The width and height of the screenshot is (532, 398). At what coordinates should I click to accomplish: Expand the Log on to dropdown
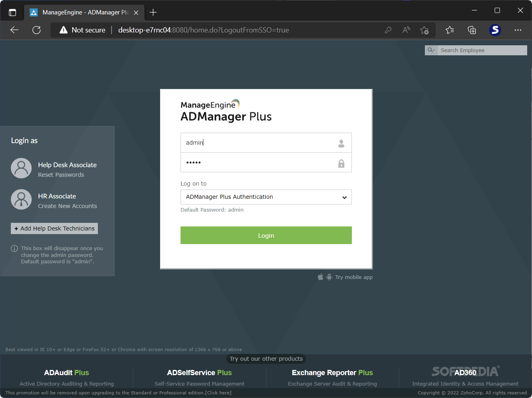[266, 197]
